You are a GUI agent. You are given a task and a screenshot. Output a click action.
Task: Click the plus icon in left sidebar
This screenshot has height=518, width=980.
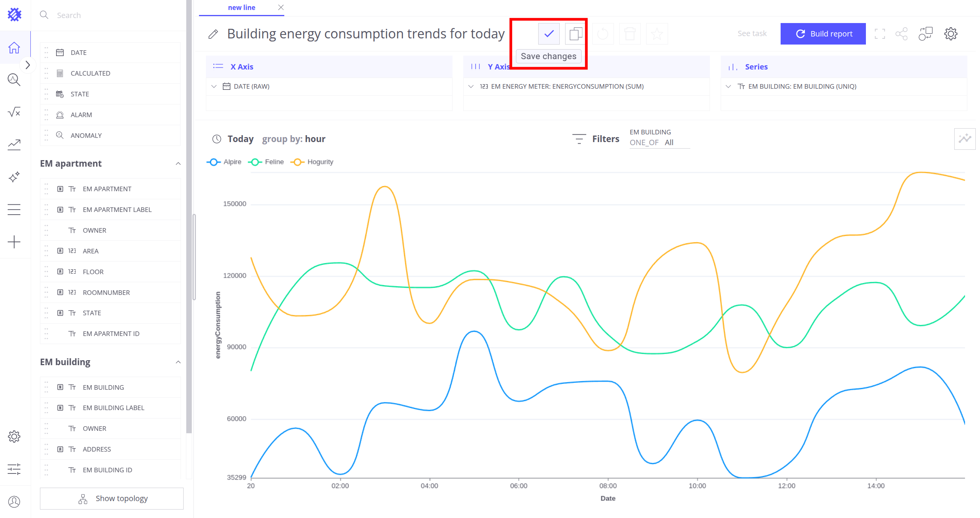coord(14,242)
